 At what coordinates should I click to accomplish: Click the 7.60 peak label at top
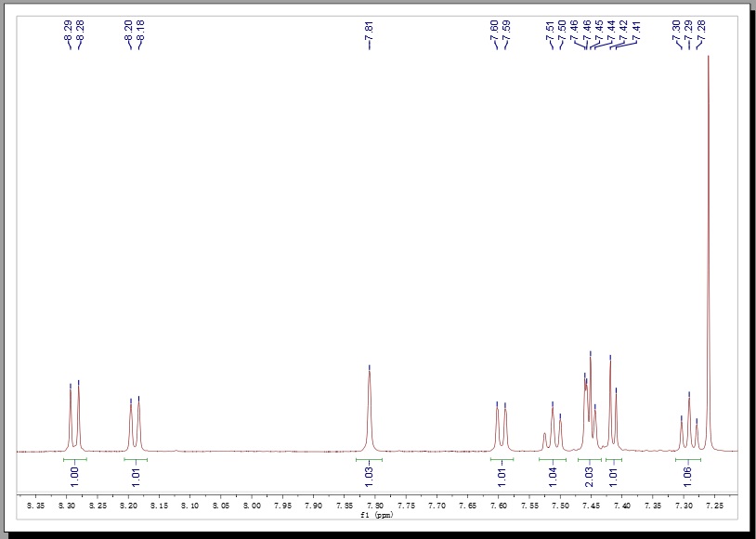pos(494,30)
